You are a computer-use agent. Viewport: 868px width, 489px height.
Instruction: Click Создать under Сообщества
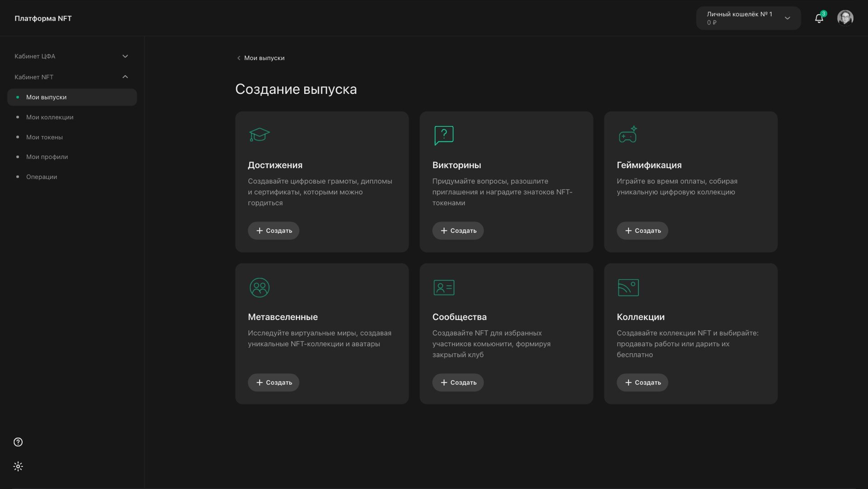click(x=458, y=382)
